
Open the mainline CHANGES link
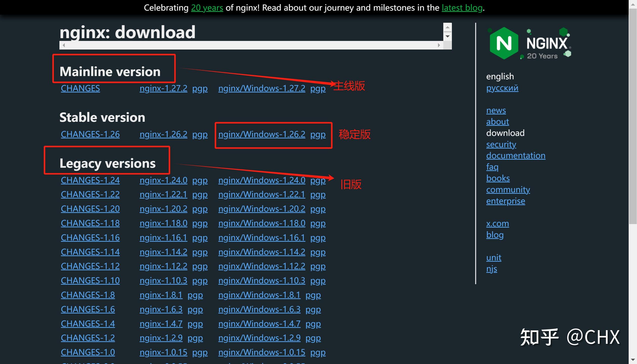pos(80,88)
